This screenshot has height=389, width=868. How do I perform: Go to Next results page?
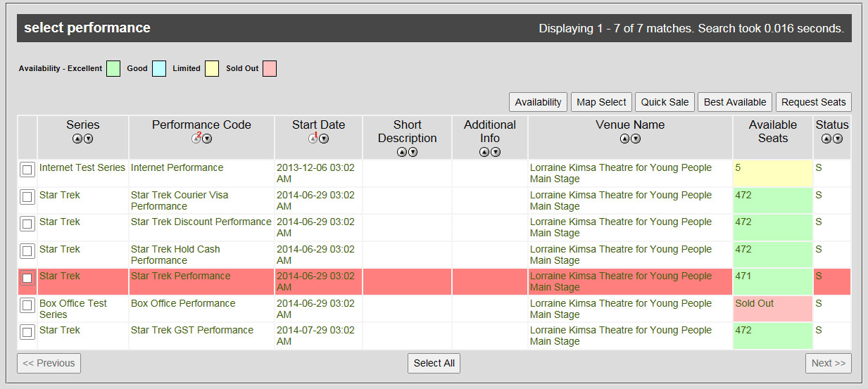tap(829, 363)
